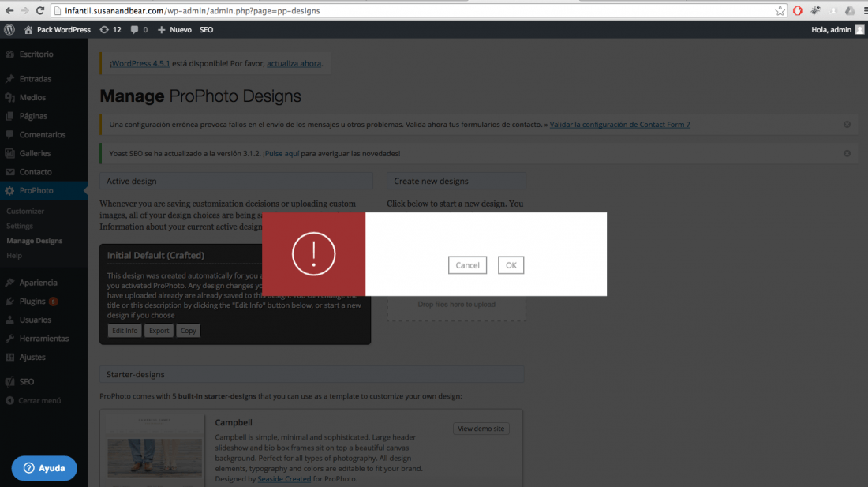Viewport: 868px width, 487px height.
Task: Open the WordPress 4.5.1 link
Action: pos(140,64)
